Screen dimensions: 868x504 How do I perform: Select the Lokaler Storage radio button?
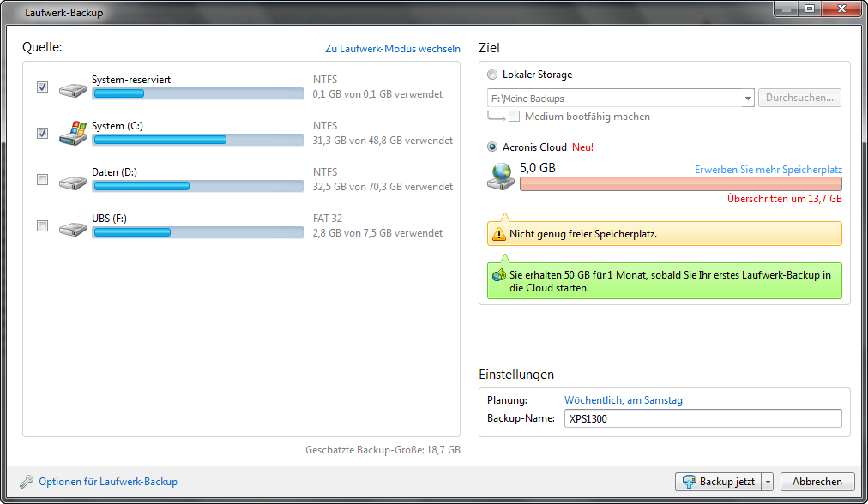pos(492,75)
